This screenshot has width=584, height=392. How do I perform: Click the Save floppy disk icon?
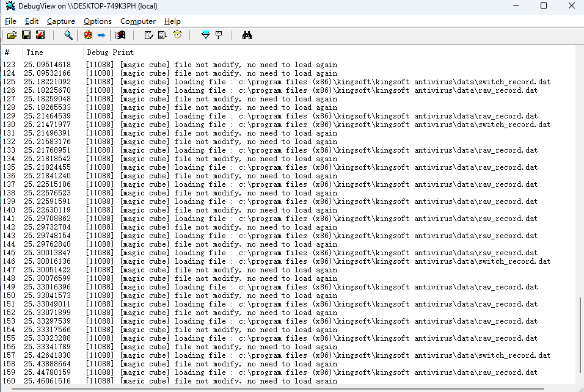[26, 35]
